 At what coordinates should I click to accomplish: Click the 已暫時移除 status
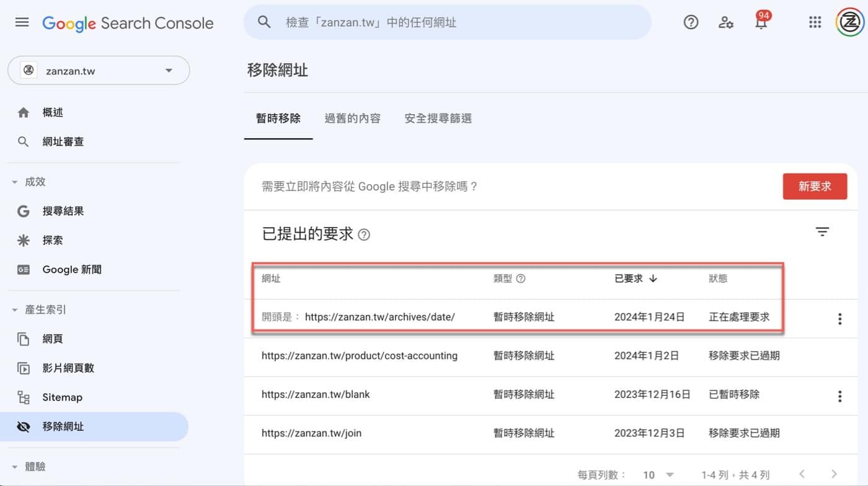[x=734, y=394]
